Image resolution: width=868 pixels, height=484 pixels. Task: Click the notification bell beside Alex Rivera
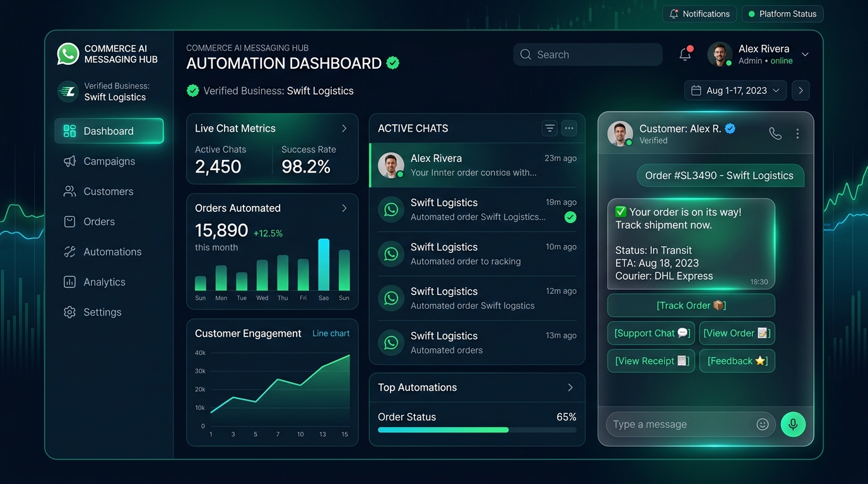click(x=685, y=55)
